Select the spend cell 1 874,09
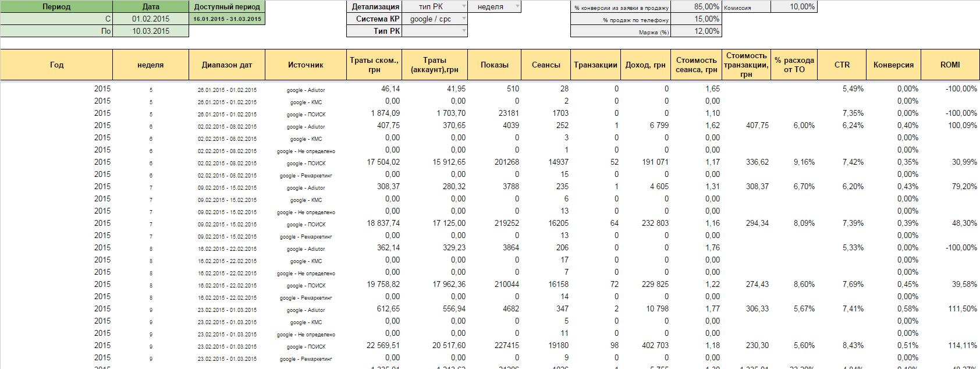The height and width of the screenshot is (369, 980). pos(385,113)
